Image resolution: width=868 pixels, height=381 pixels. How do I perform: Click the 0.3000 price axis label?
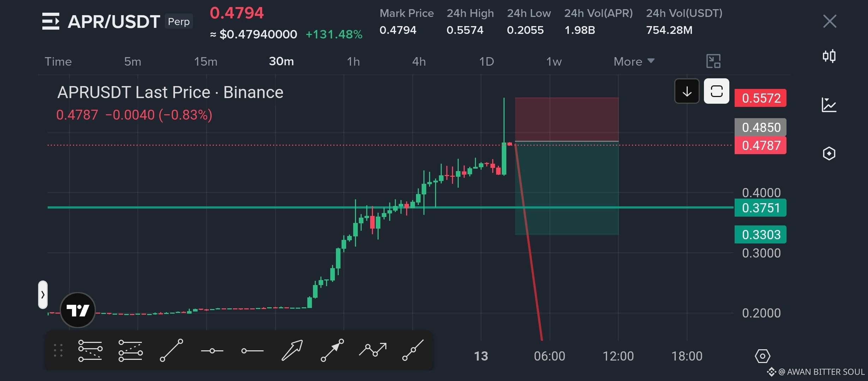point(761,253)
